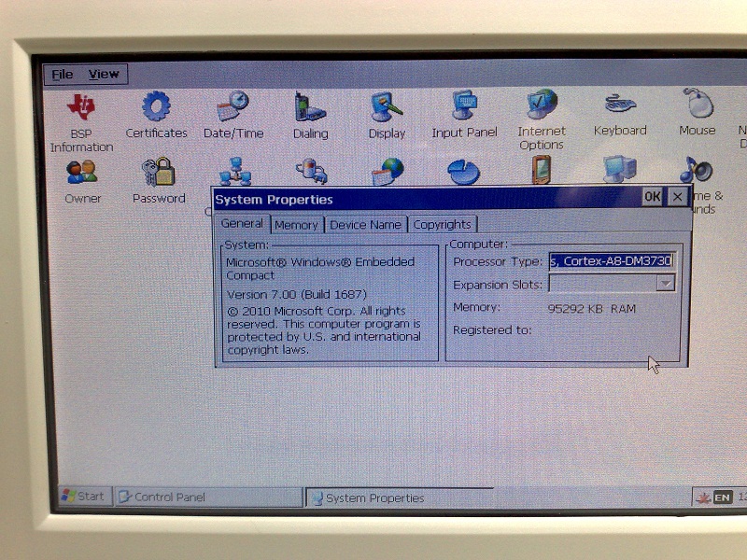Open the Start menu
Screen dimensions: 747x560
pyautogui.click(x=85, y=497)
